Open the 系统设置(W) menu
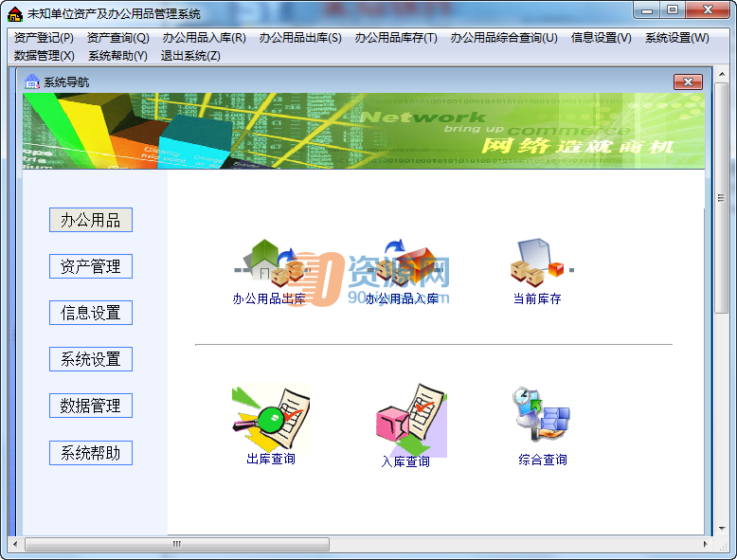The height and width of the screenshot is (560, 737). pyautogui.click(x=676, y=38)
